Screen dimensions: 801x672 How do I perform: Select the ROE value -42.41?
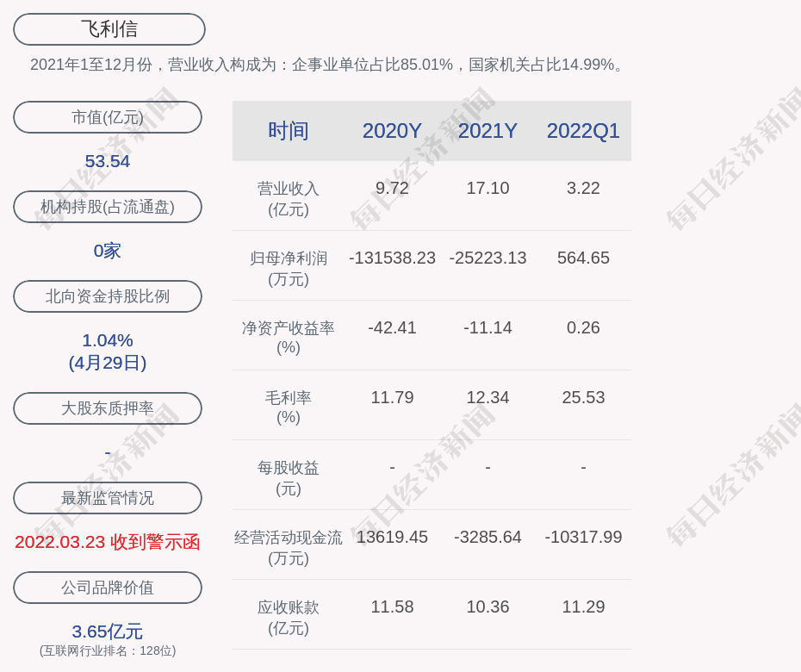393,327
